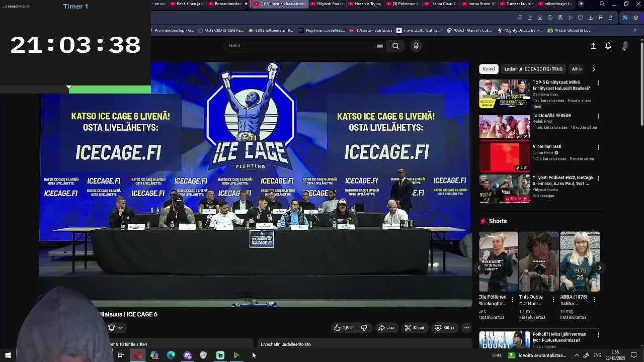Open a new browser tab with plus icon
The width and height of the screenshot is (644, 362).
581,4
